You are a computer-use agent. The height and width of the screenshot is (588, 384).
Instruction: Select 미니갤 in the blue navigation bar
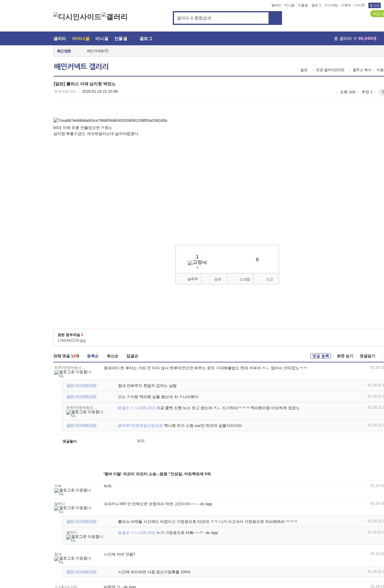[x=102, y=38]
